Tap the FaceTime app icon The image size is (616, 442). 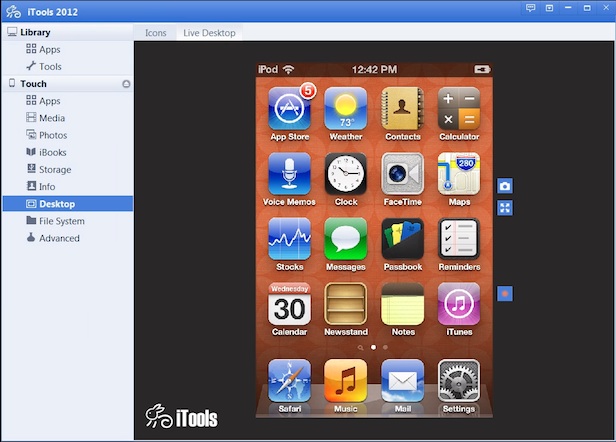coord(403,174)
